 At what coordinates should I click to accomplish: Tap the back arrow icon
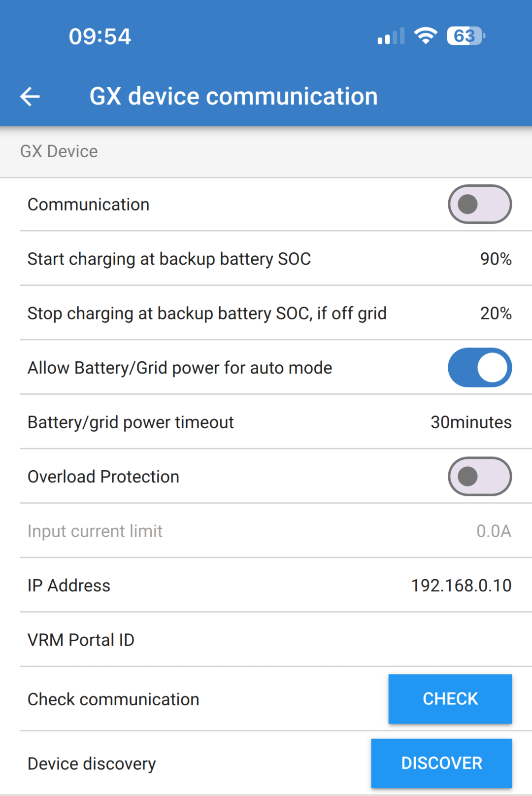(x=30, y=96)
